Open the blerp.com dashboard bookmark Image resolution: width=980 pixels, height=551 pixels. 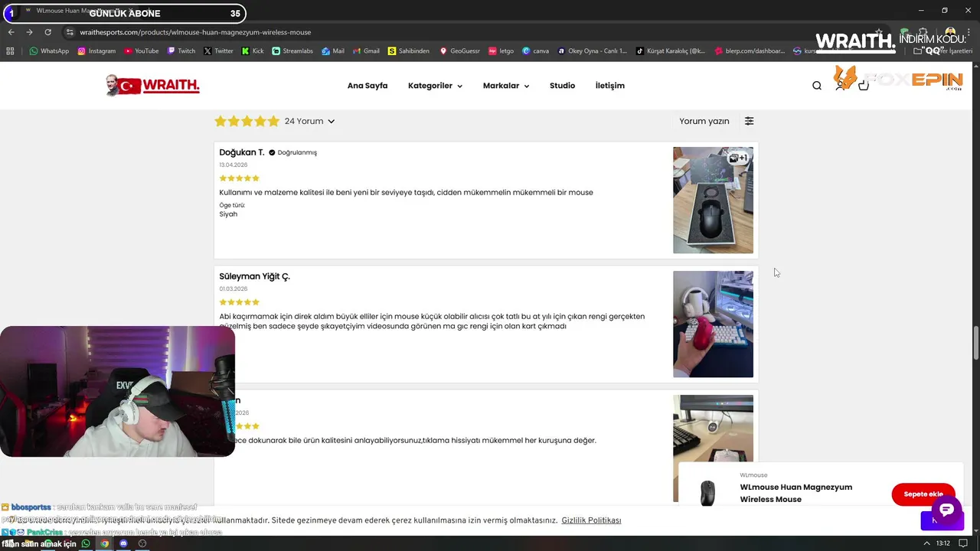point(750,51)
